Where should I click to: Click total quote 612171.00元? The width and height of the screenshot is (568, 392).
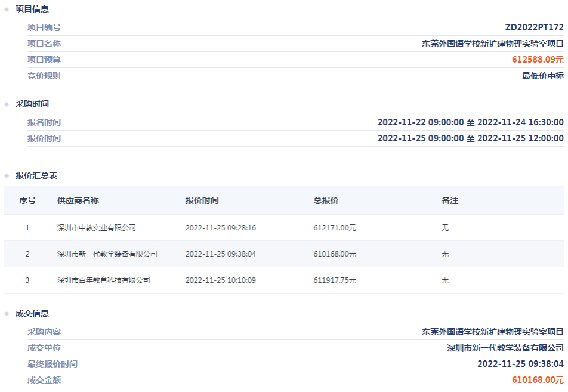(x=335, y=228)
